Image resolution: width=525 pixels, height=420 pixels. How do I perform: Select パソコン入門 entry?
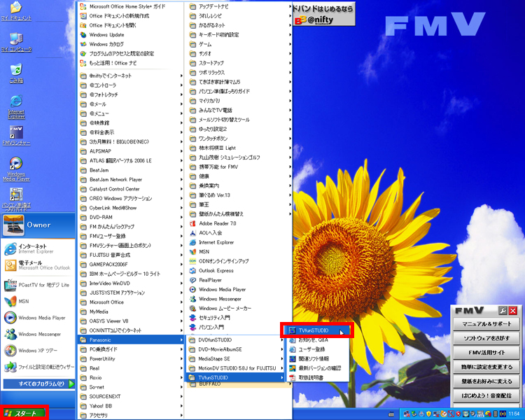tap(239, 327)
